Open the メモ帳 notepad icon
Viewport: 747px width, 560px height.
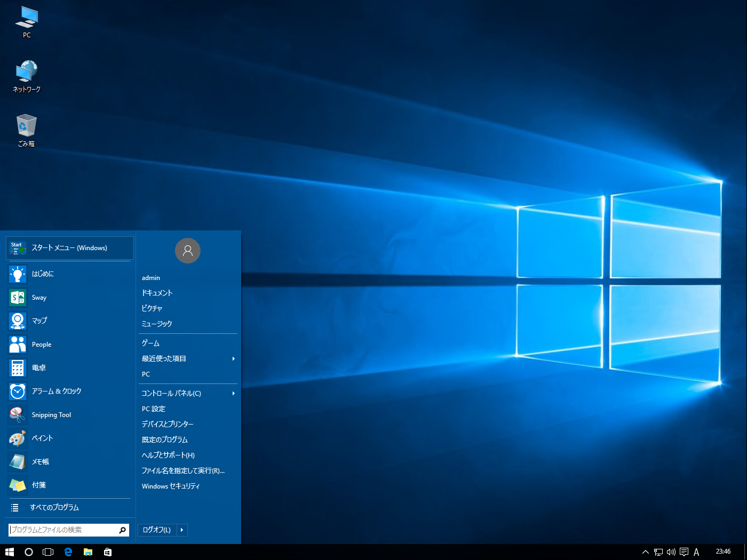pyautogui.click(x=18, y=462)
